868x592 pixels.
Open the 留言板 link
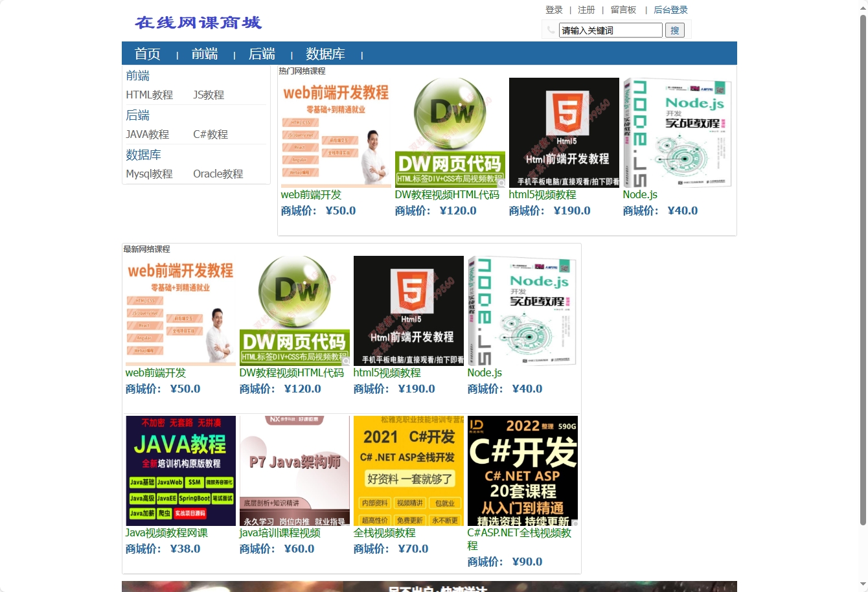coord(623,10)
